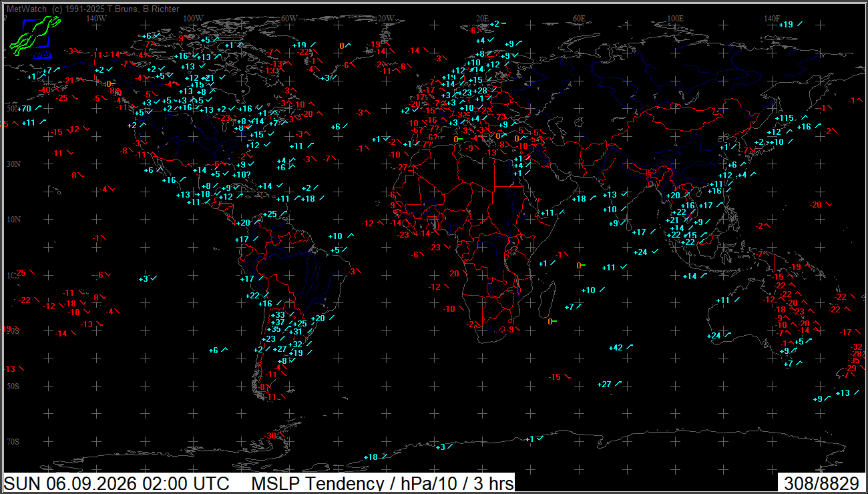Click the orange 0 marker south of Madagascar
Viewport: 868px width, 494px height.
click(x=550, y=322)
